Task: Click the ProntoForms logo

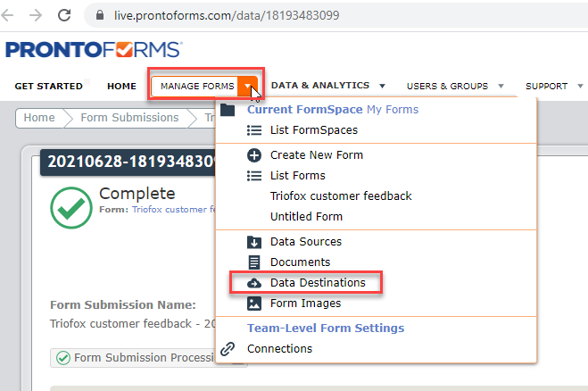Action: [x=94, y=49]
